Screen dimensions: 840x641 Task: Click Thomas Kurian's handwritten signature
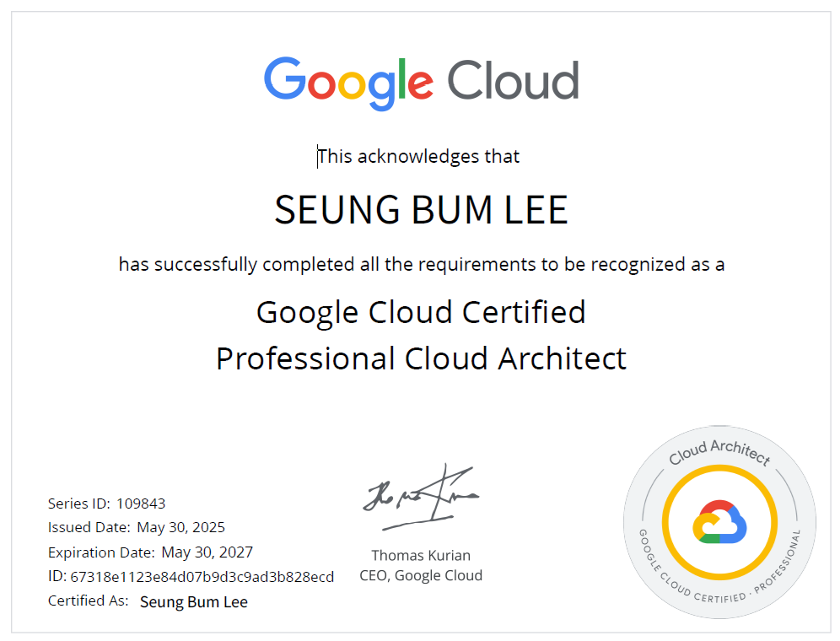coord(421,497)
